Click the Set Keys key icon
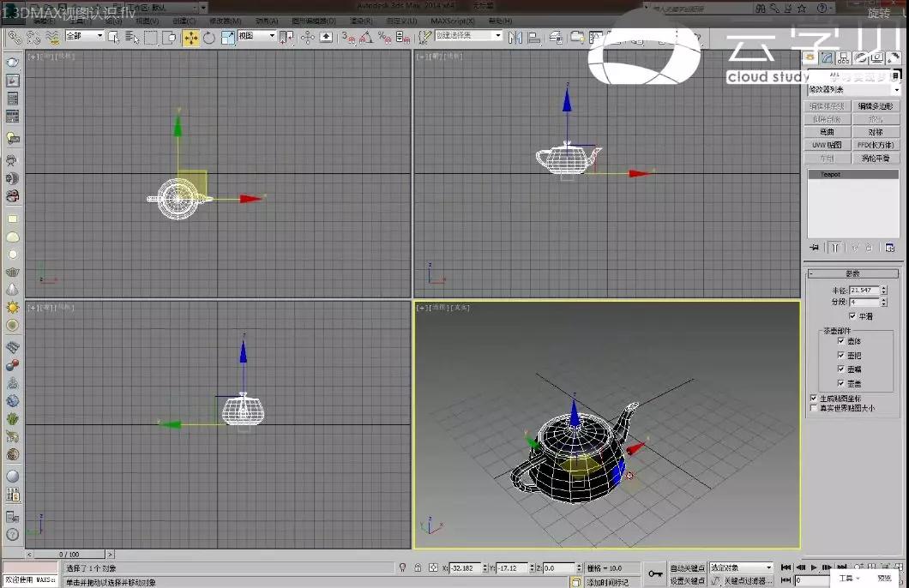The image size is (909, 588). (655, 573)
